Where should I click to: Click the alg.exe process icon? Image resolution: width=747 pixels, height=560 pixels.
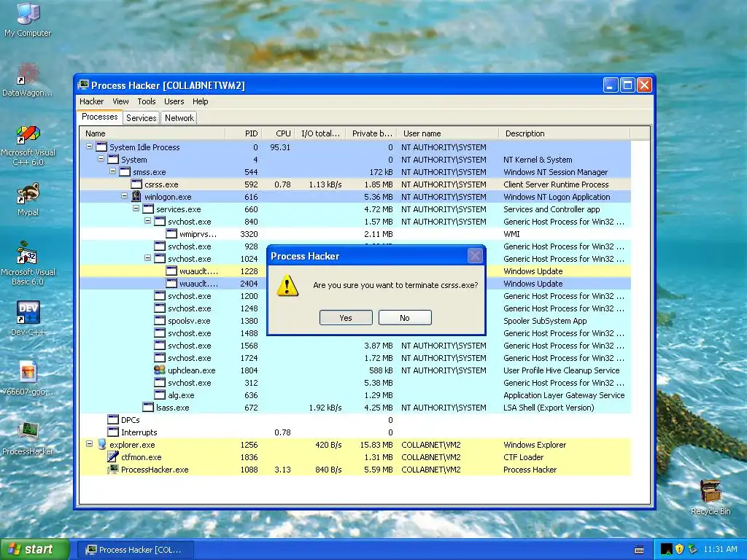[160, 394]
